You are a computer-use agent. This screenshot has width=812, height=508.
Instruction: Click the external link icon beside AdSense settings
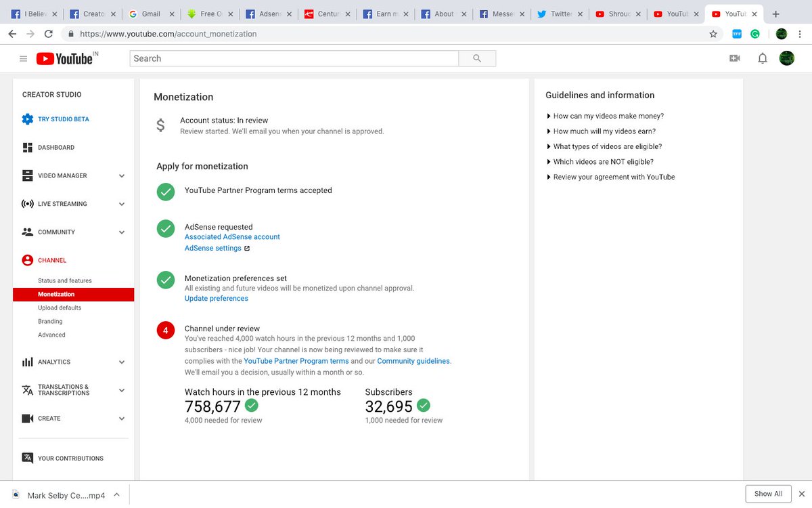(x=247, y=249)
